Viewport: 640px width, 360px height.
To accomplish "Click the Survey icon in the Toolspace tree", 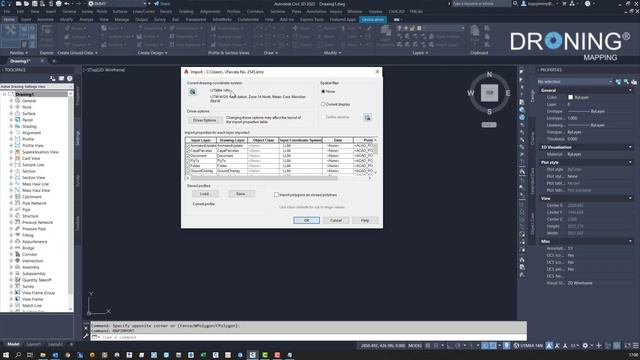I will (18, 286).
